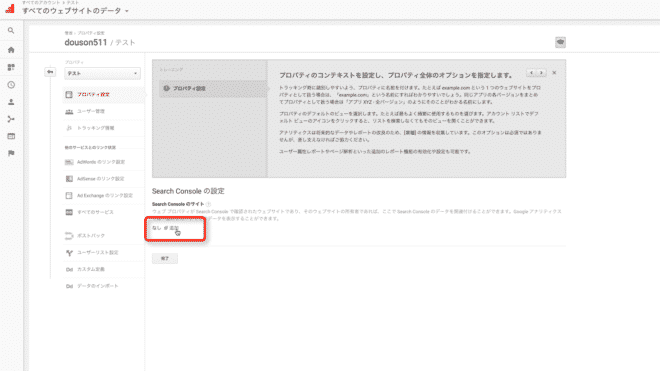Click the トラッキング情報 js icon
The image size is (660, 371).
[69, 128]
